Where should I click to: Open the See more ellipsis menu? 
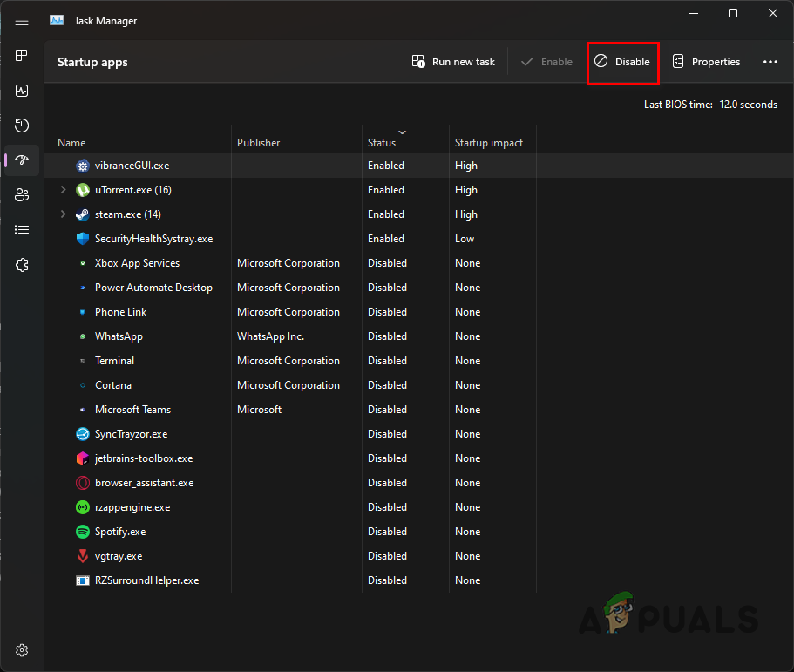click(770, 61)
